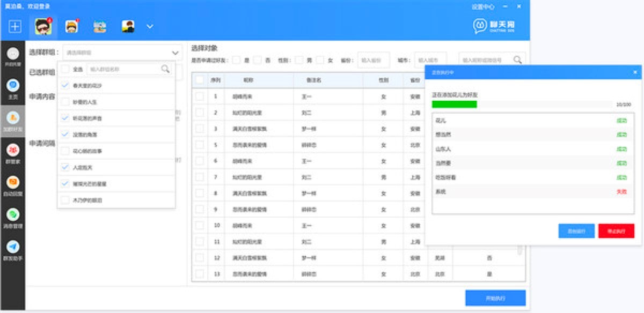Toggle the select-all checkbox in the table header

point(200,80)
